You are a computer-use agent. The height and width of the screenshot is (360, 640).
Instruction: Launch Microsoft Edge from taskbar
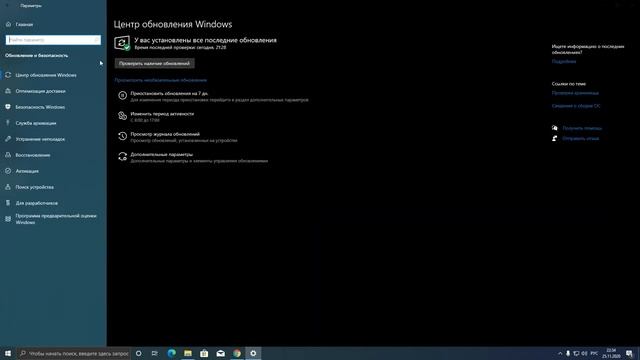(171, 353)
